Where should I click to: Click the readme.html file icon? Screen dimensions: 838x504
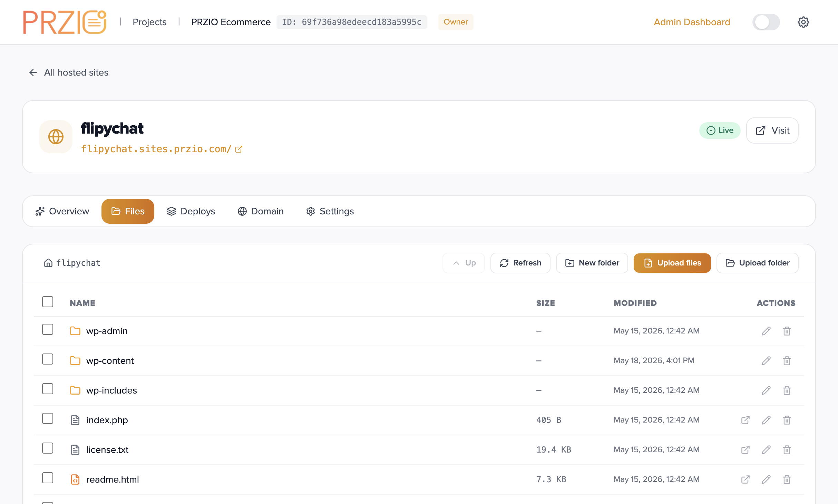pyautogui.click(x=75, y=479)
